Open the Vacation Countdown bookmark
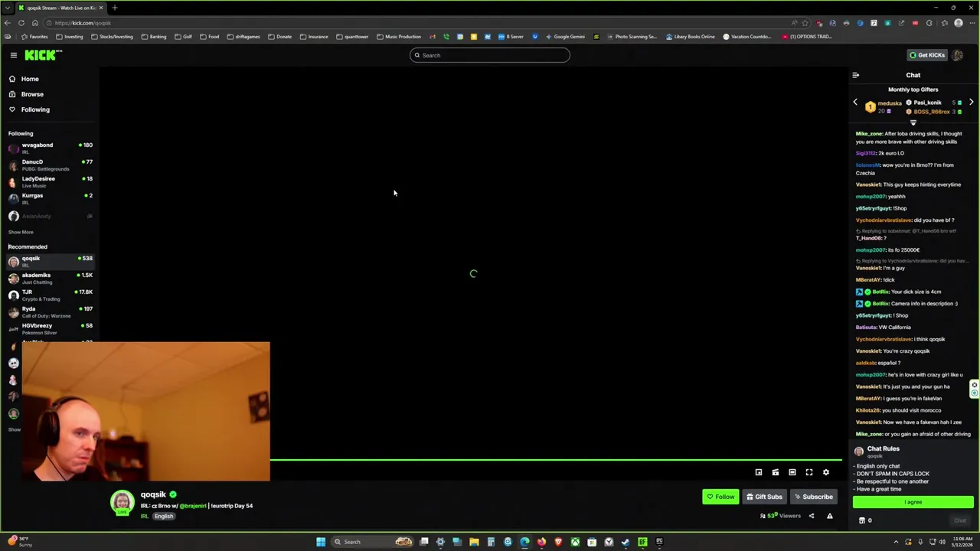Viewport: 980px width, 551px height. coord(747,37)
